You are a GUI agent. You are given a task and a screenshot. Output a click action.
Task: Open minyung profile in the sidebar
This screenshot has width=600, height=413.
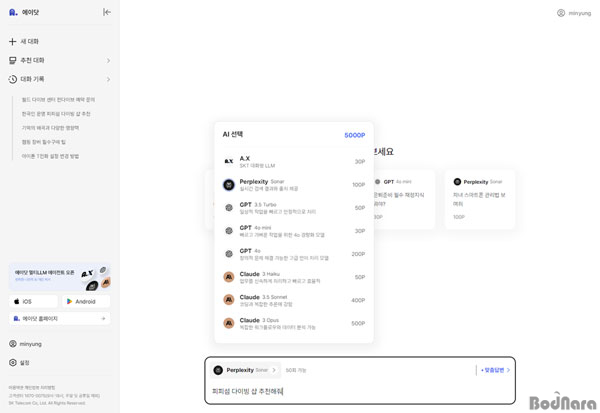[25, 344]
